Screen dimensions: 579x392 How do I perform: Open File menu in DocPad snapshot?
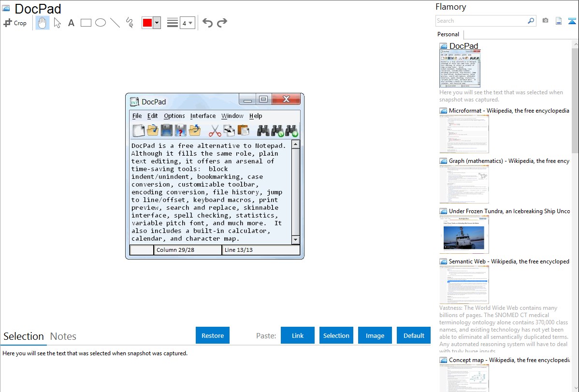point(137,116)
